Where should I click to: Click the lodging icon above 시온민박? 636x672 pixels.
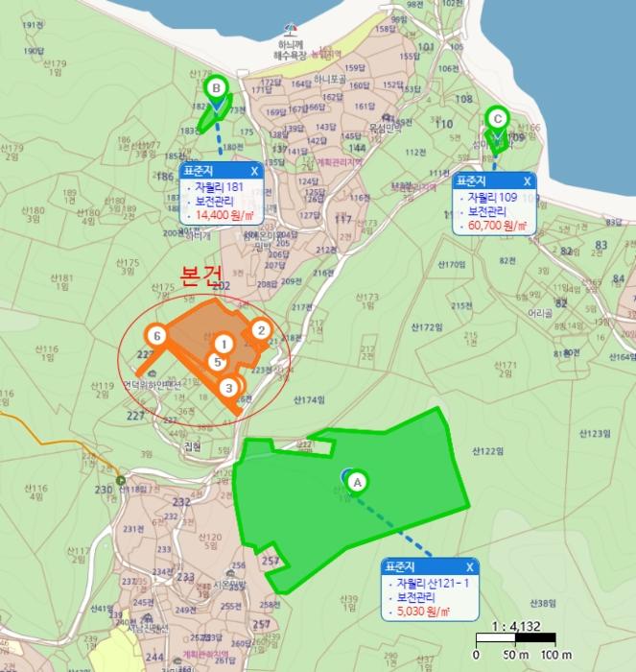coord(230,574)
